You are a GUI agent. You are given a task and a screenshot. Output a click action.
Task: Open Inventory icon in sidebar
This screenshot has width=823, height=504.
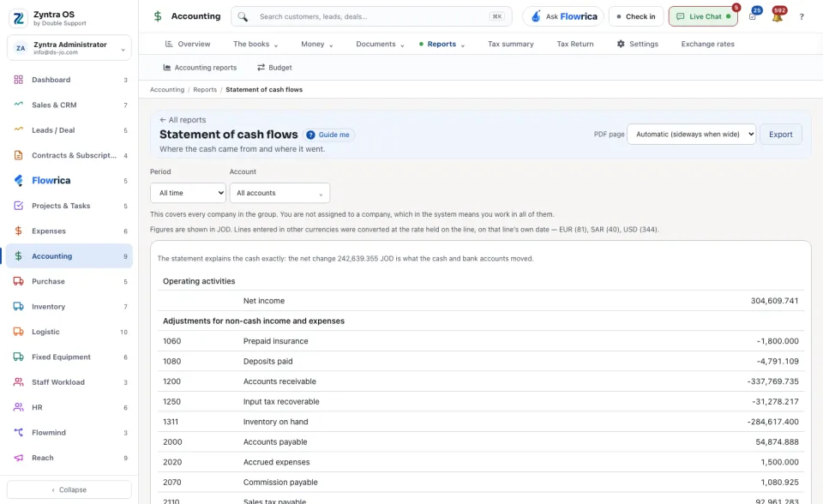[18, 307]
